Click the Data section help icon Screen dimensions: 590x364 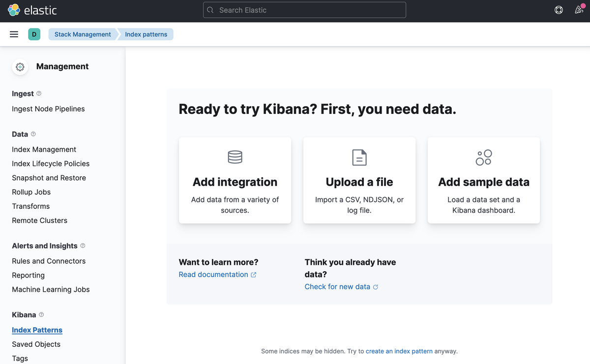[33, 134]
